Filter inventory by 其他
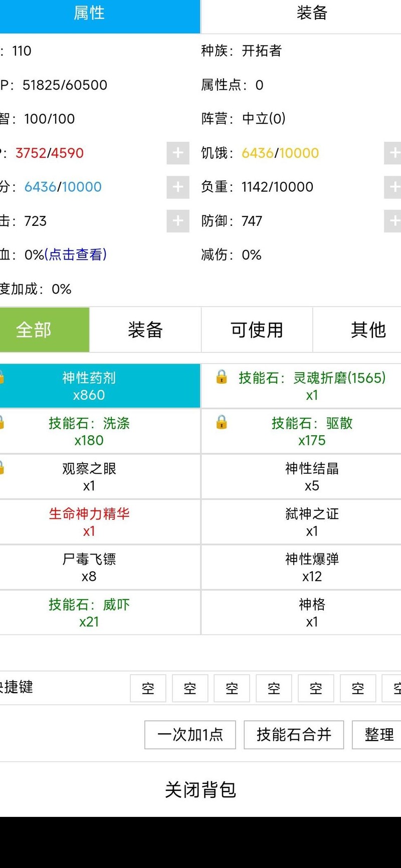 (368, 330)
